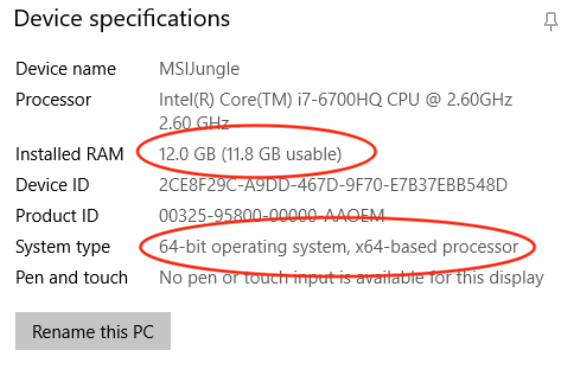571x372 pixels.
Task: Click the Product ID label
Action: click(57, 216)
